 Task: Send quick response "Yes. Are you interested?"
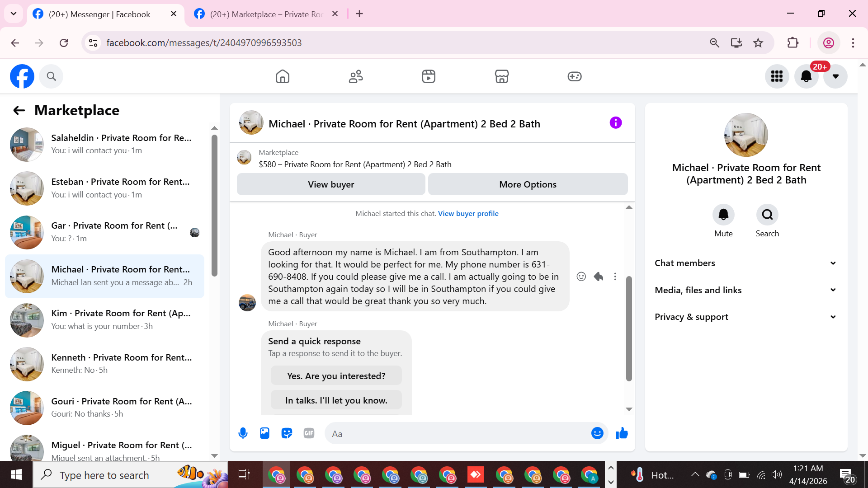click(x=336, y=376)
